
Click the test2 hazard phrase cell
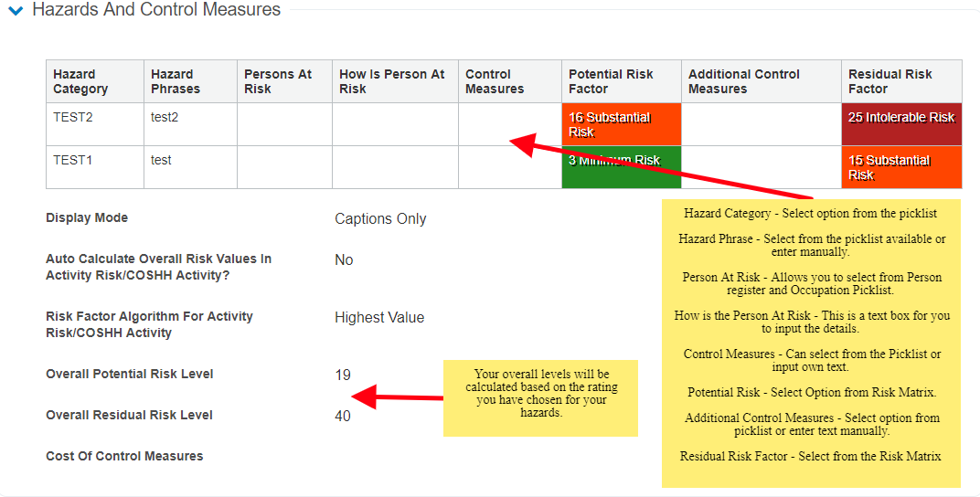tap(165, 117)
